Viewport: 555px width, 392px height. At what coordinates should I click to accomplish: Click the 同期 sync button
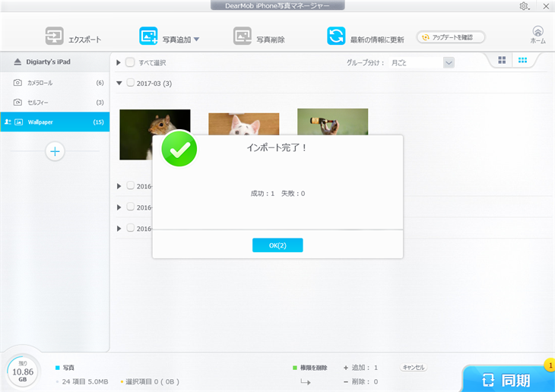point(508,378)
